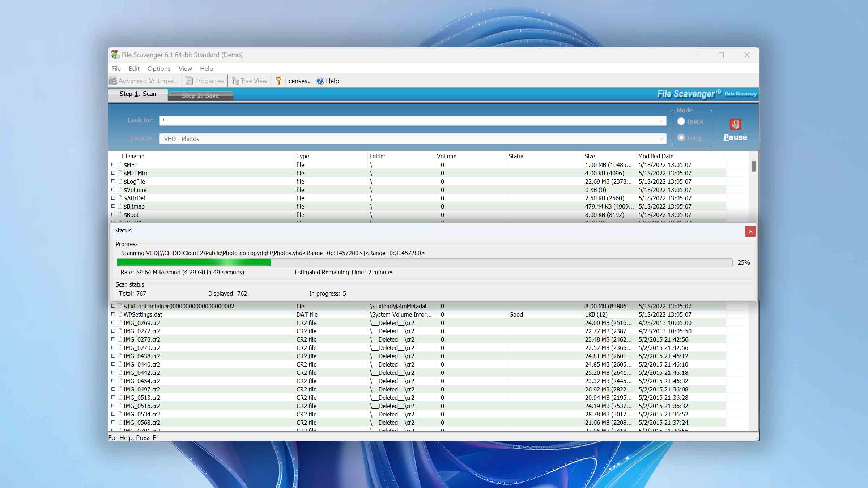The width and height of the screenshot is (868, 488).
Task: Open the Help menu in menu bar
Action: 207,69
